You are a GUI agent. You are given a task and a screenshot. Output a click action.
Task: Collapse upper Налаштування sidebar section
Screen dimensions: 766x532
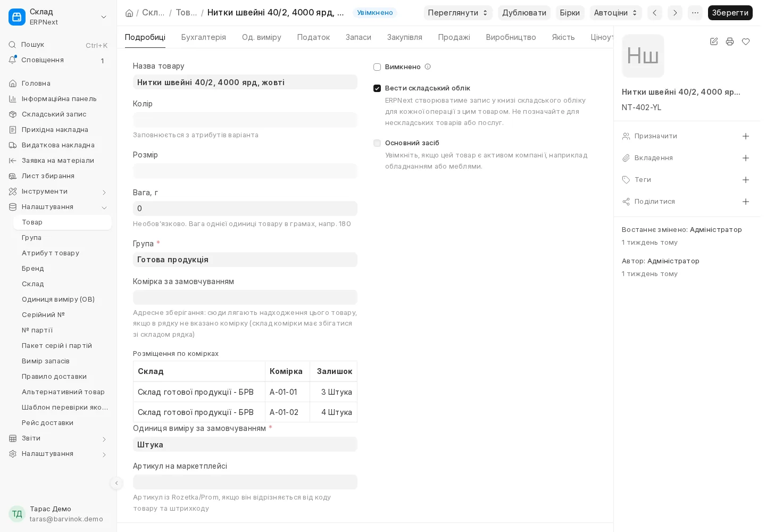click(104, 207)
